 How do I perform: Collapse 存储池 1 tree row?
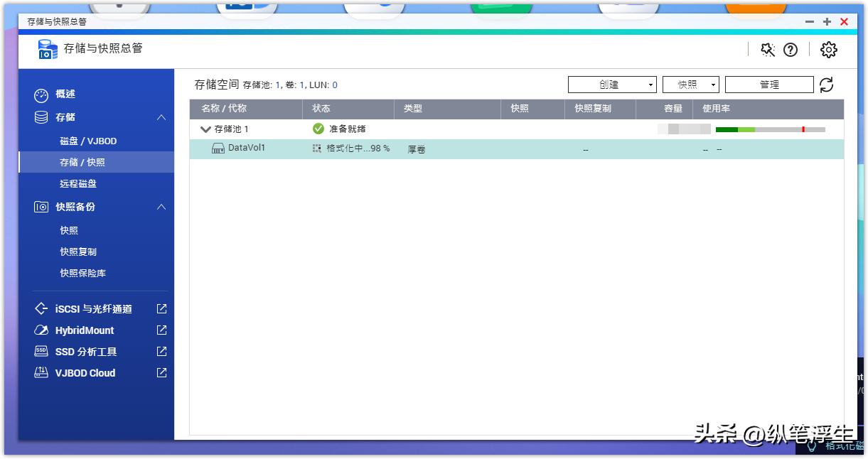coord(205,129)
